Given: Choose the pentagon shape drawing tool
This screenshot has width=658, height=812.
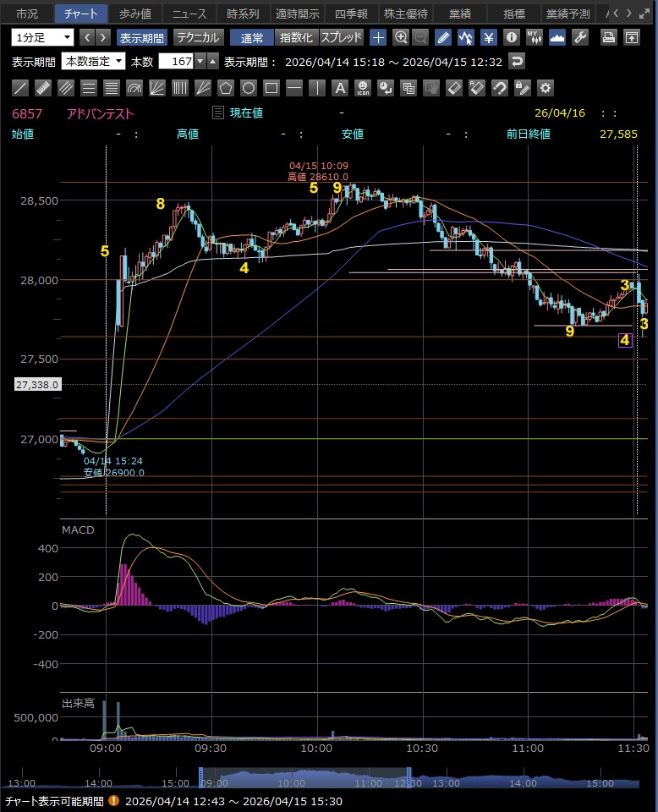Looking at the screenshot, I should (226, 88).
